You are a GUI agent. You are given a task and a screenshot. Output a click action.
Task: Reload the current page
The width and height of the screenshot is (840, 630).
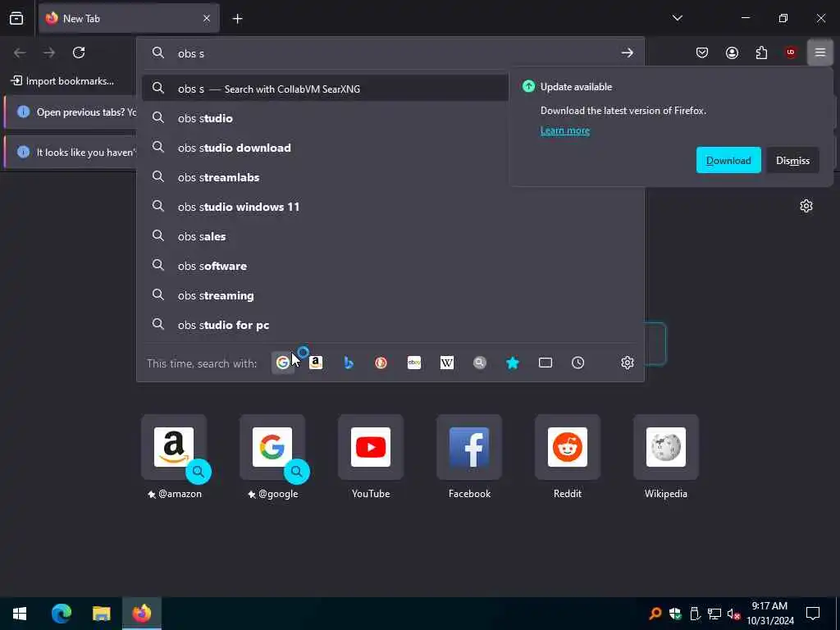(x=79, y=52)
